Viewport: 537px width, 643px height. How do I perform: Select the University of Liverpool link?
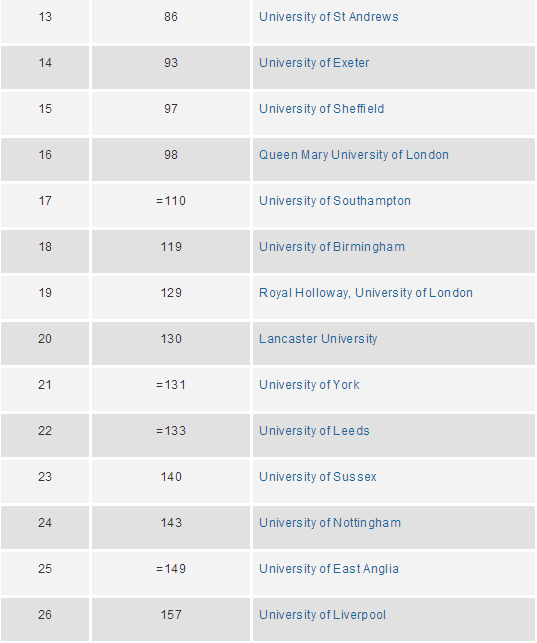click(x=322, y=614)
